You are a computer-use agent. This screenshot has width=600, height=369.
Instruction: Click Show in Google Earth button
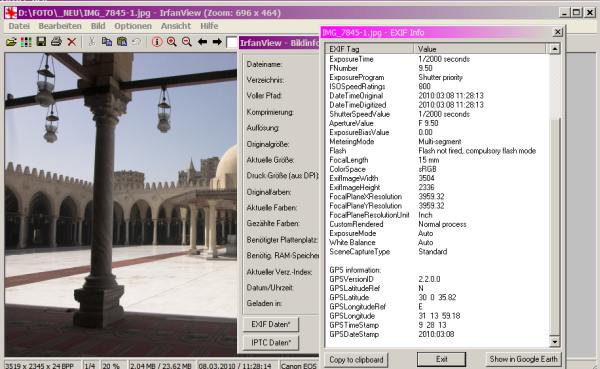523,359
